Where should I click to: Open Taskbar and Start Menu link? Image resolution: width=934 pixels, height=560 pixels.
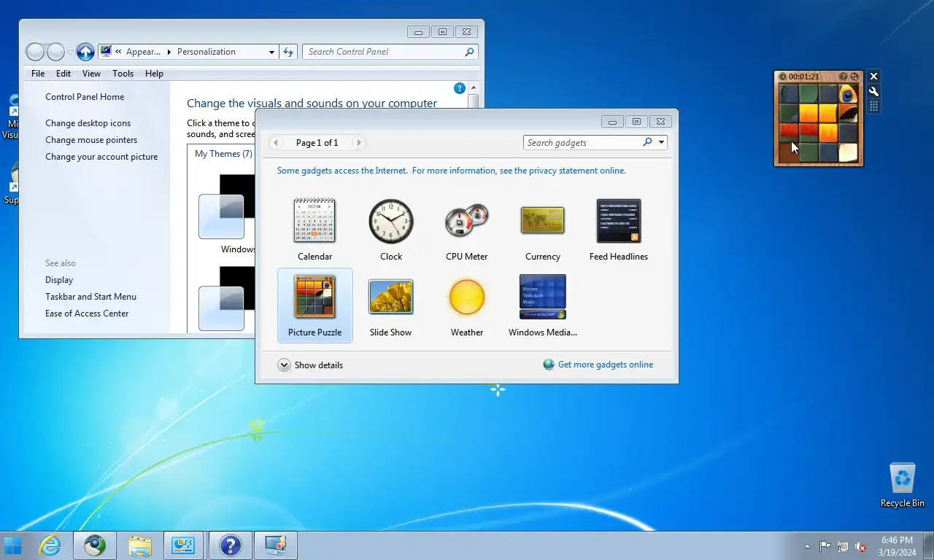[90, 297]
